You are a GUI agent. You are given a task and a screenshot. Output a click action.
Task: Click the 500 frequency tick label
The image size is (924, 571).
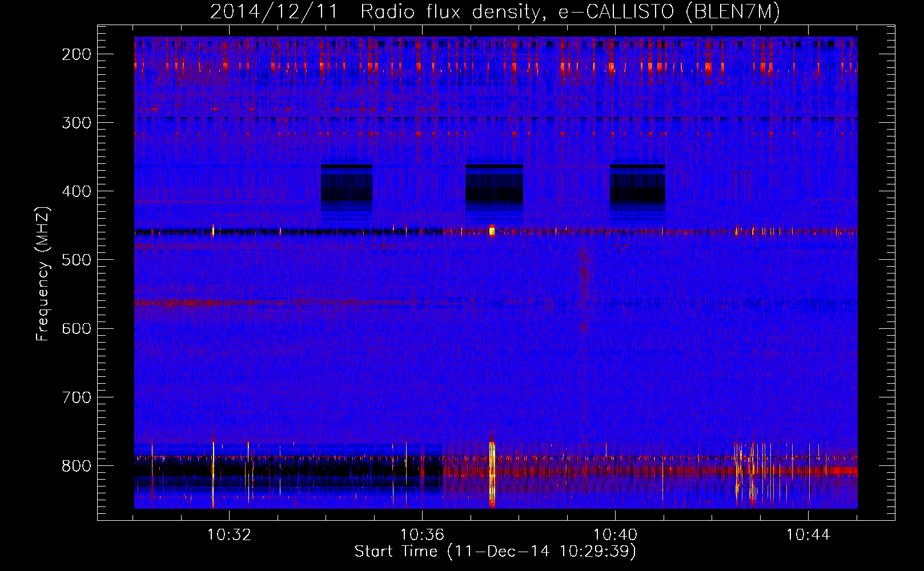point(76,260)
